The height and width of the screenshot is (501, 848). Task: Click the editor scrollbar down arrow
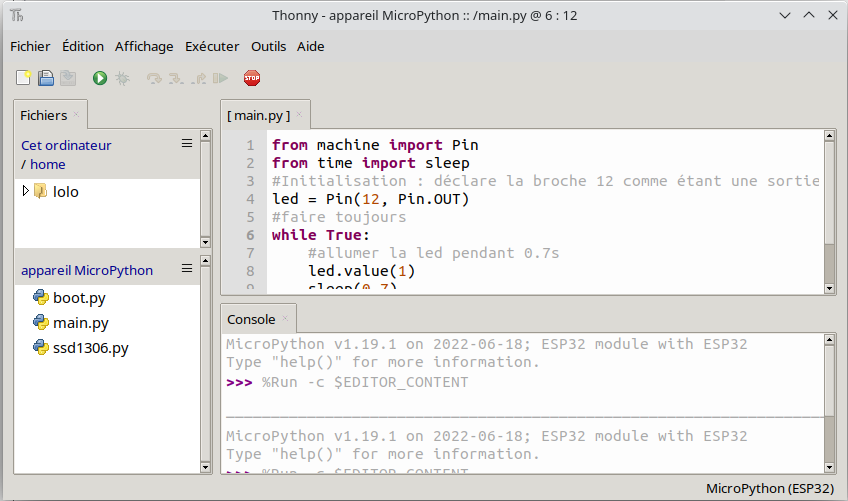coord(829,288)
